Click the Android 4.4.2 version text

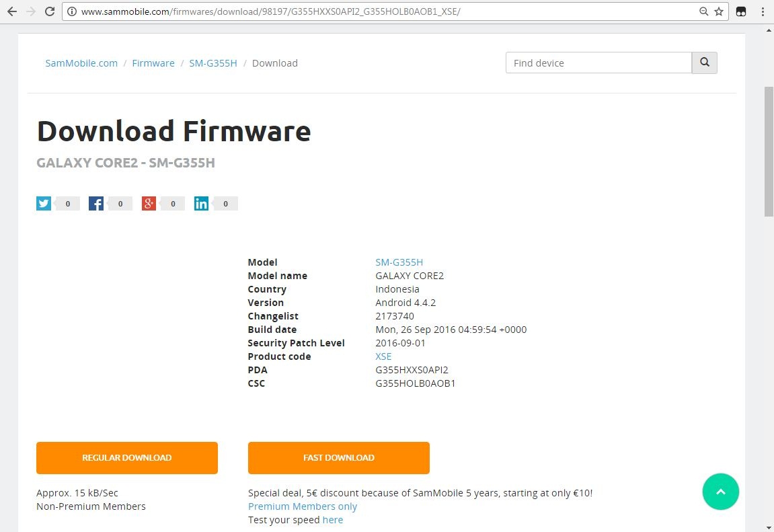(405, 303)
